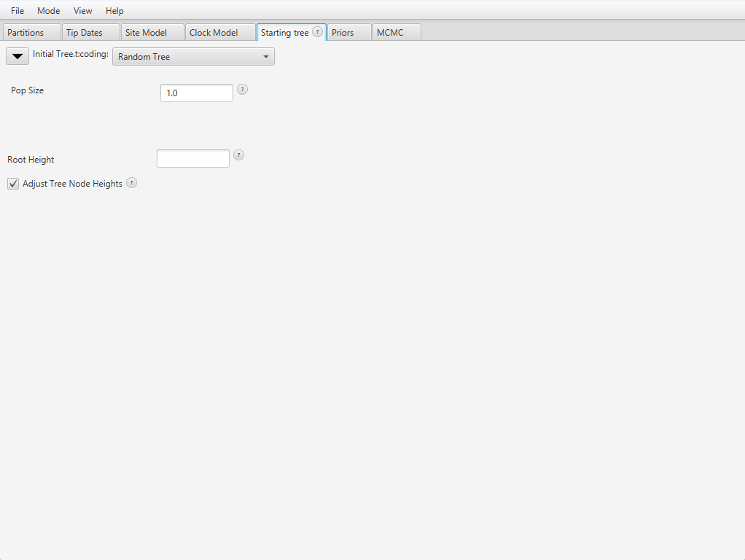745x560 pixels.
Task: Click the help icon next to Root Height
Action: point(238,155)
